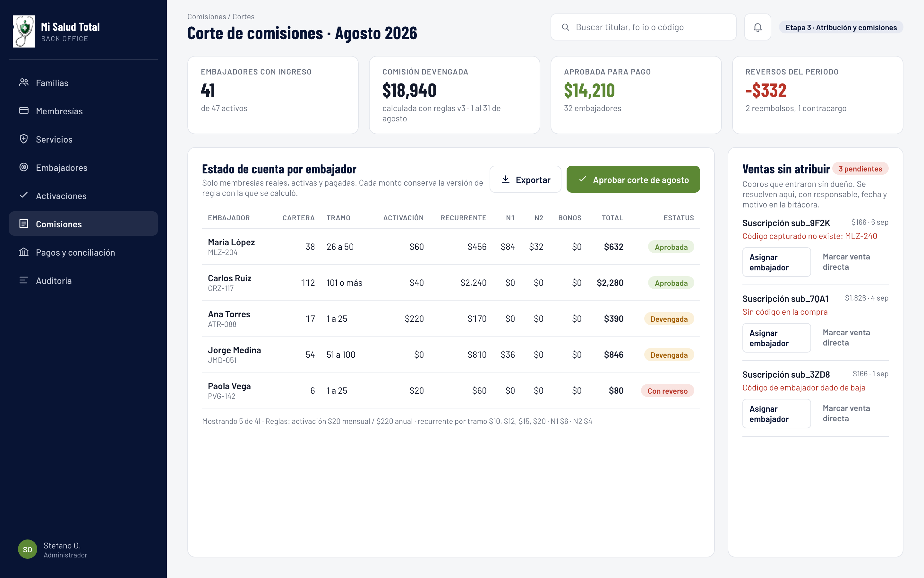Click the TOTAL column header
This screenshot has height=578, width=924.
pos(612,218)
